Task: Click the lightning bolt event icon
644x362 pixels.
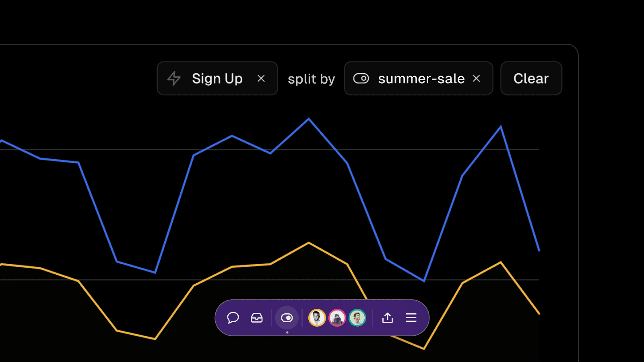Action: [x=174, y=78]
